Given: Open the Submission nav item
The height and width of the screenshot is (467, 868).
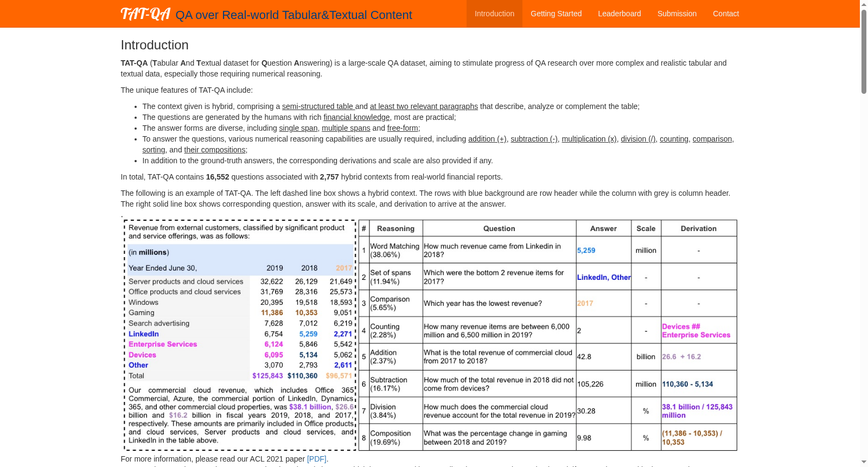Looking at the screenshot, I should tap(677, 14).
